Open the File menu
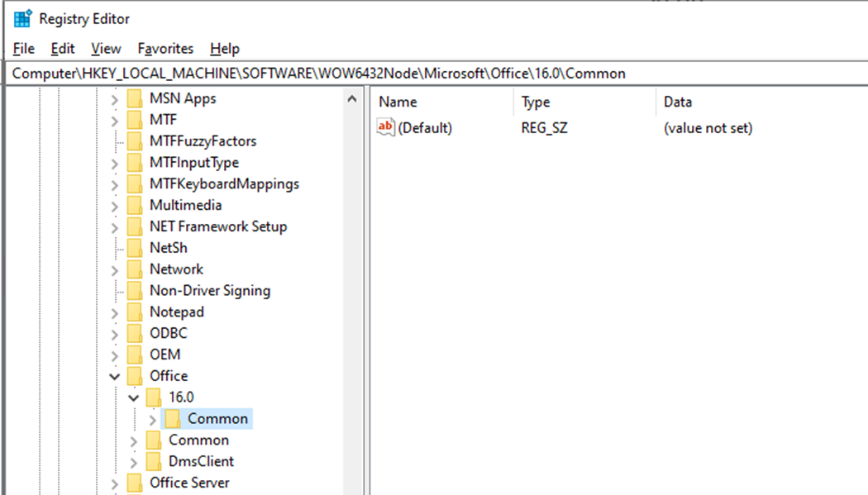The height and width of the screenshot is (495, 868). point(24,49)
